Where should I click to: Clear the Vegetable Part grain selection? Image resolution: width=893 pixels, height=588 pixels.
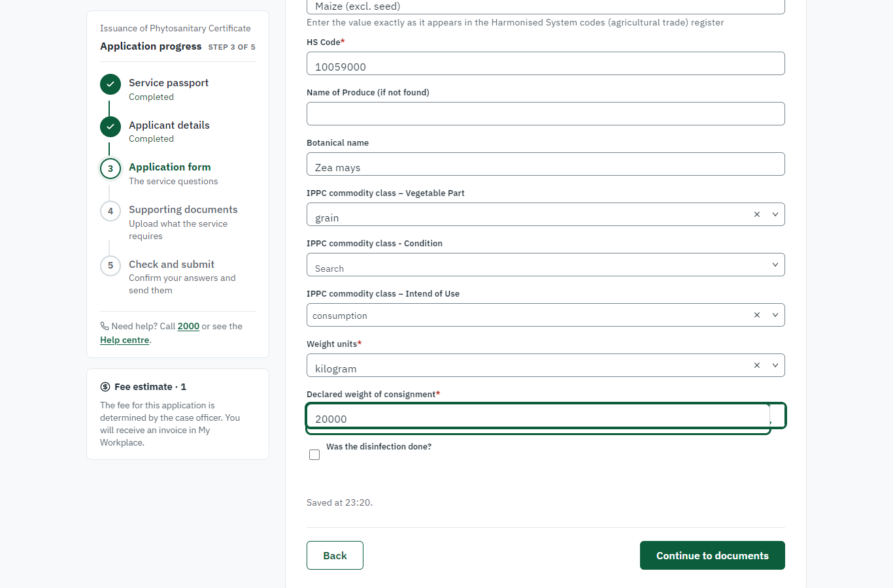[x=757, y=214]
